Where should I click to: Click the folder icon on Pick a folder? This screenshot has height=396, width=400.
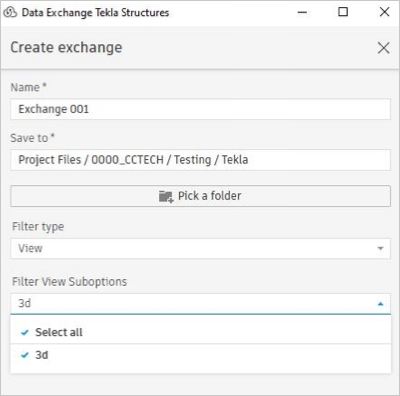click(x=166, y=196)
